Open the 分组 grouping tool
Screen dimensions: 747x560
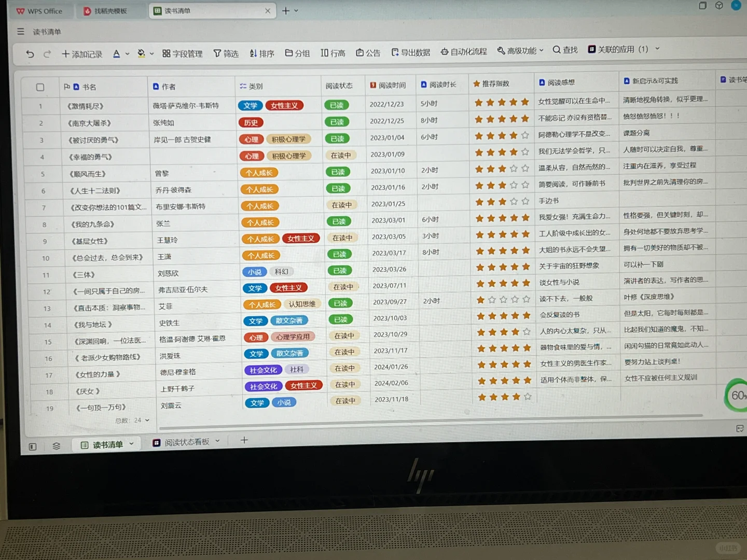click(x=297, y=53)
